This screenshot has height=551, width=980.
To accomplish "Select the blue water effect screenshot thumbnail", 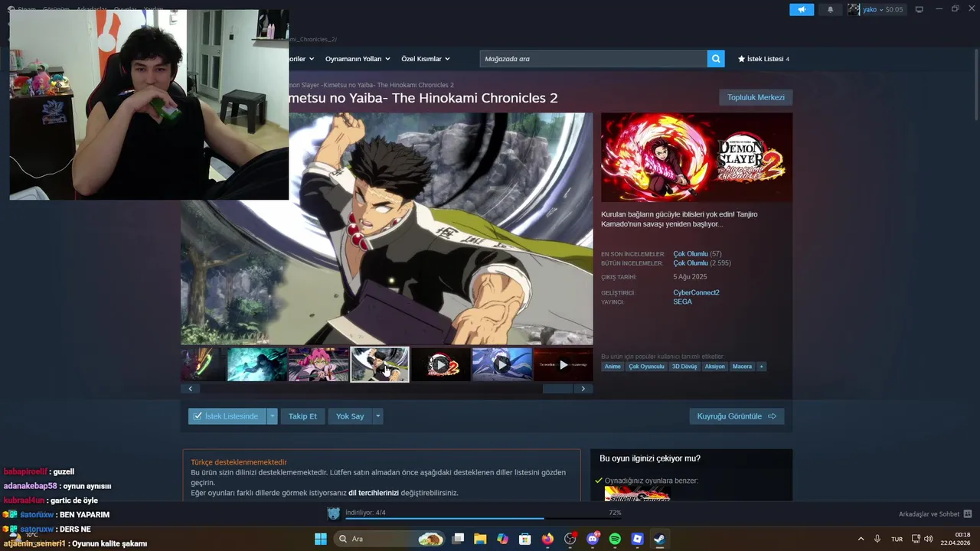I will pos(256,364).
